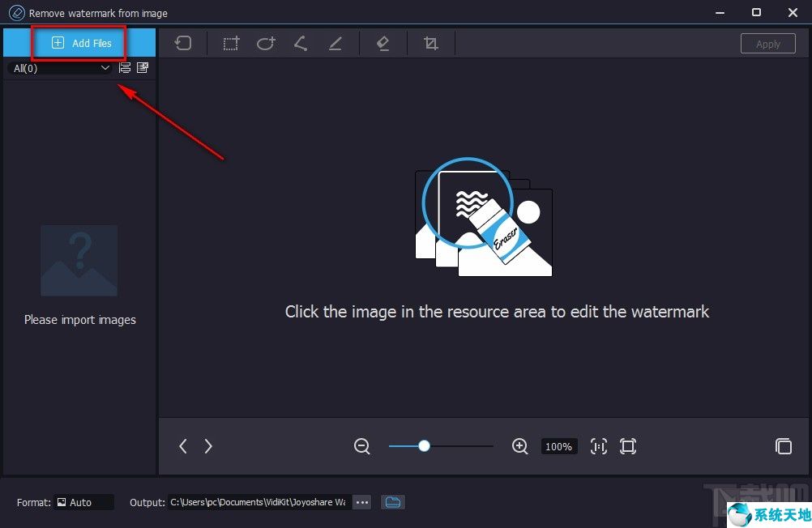Click the undo icon in the toolbar
Image resolution: width=812 pixels, height=528 pixels.
point(183,44)
